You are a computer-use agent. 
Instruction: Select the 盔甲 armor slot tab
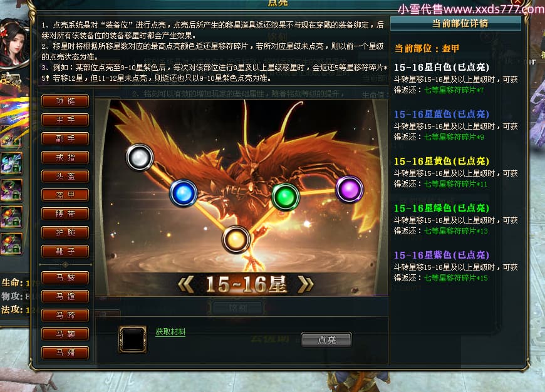pos(65,195)
